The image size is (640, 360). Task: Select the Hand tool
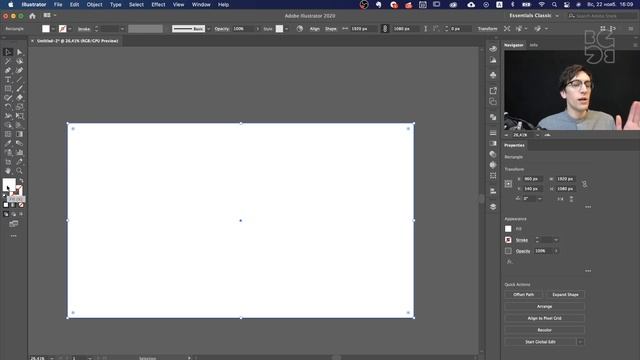tap(8, 171)
